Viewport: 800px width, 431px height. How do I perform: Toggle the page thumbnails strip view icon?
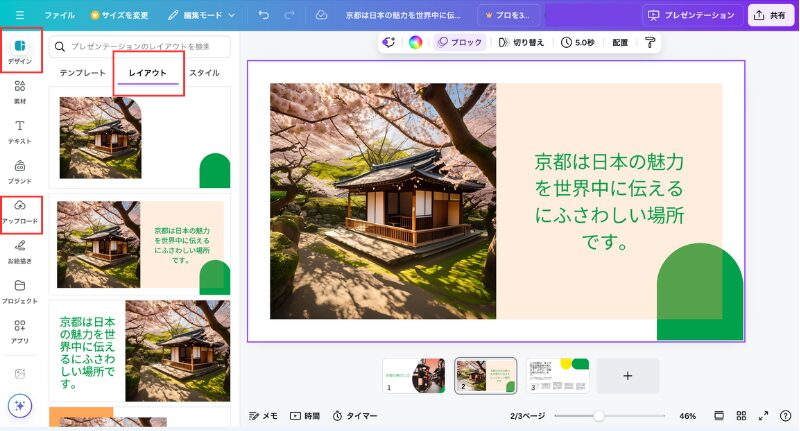[x=719, y=416]
